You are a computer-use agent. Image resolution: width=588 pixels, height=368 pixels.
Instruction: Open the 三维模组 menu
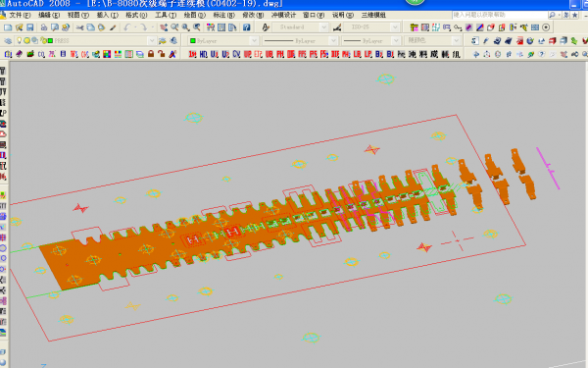point(373,15)
